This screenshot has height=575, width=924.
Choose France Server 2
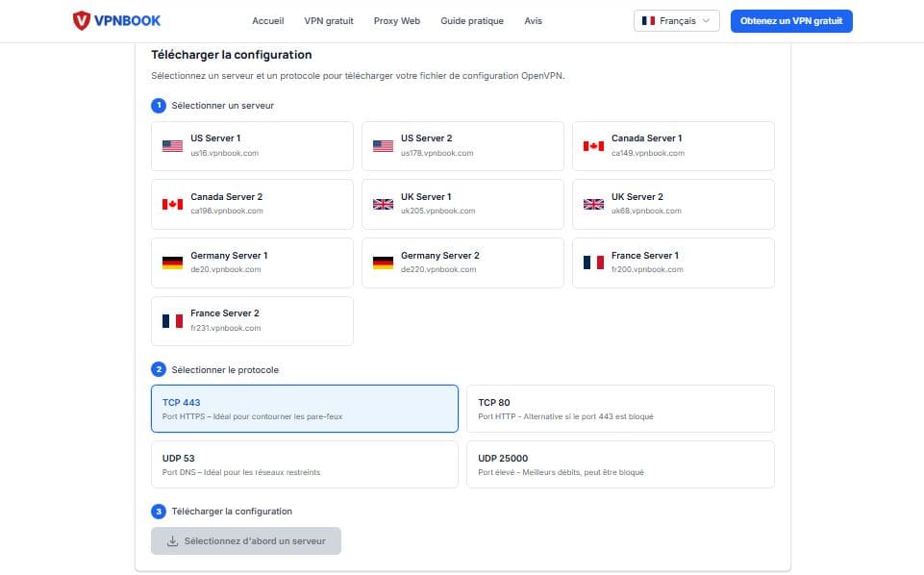click(x=252, y=321)
